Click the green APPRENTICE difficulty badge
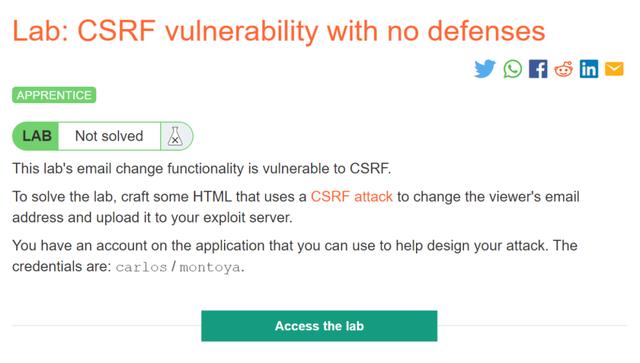640x363 pixels. point(54,95)
